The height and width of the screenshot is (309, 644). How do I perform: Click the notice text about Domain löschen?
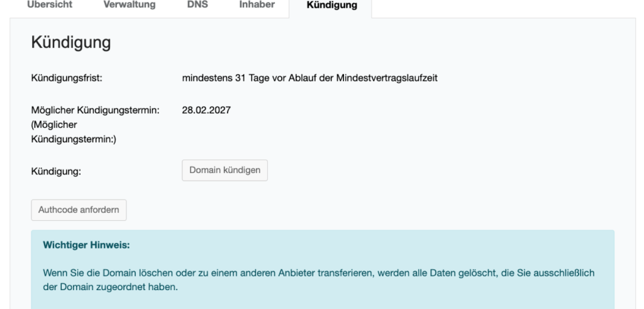point(319,280)
